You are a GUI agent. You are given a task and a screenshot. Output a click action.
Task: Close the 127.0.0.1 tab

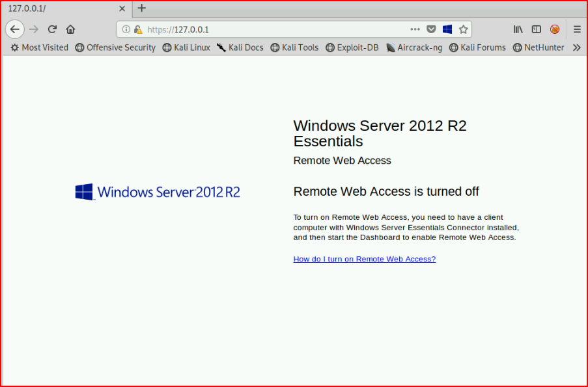122,8
